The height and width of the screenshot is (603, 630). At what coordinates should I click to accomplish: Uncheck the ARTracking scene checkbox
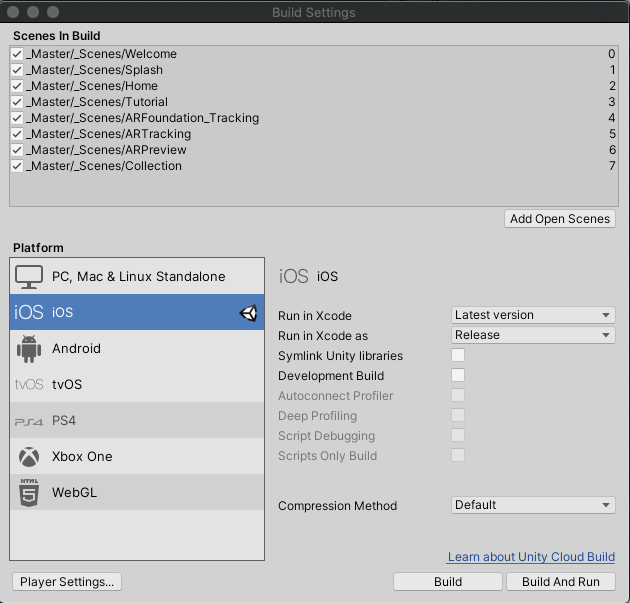17,134
